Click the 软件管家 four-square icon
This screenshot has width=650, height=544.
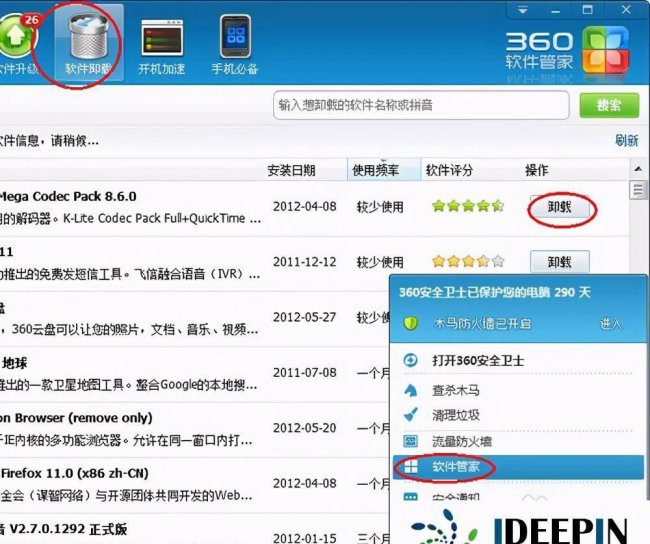click(x=410, y=467)
